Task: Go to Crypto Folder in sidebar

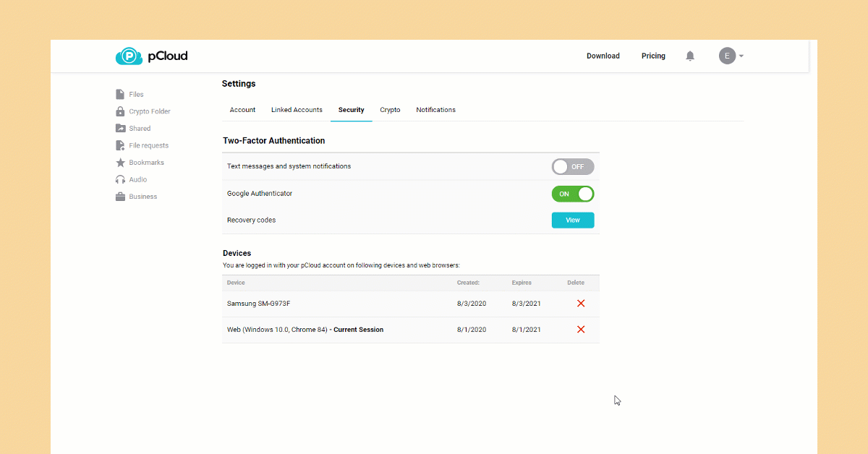Action: point(150,111)
